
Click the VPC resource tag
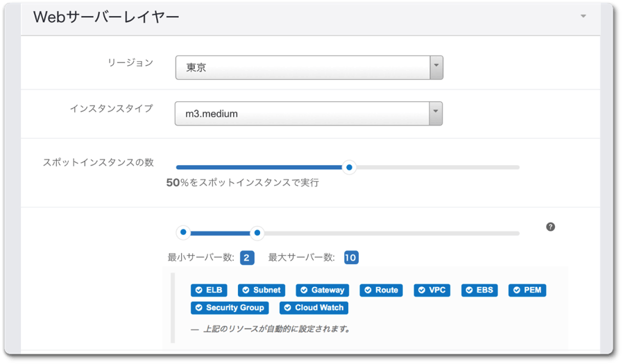click(x=432, y=290)
